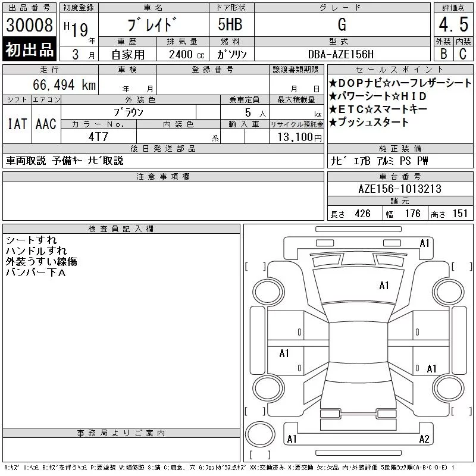This screenshot has height=476, width=476.
Task: Click the height value 151
Action: point(460,214)
